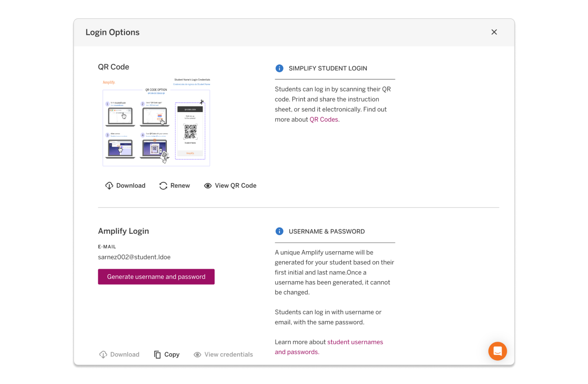Click the Download QR code icon
The height and width of the screenshot is (384, 588).
pyautogui.click(x=109, y=185)
